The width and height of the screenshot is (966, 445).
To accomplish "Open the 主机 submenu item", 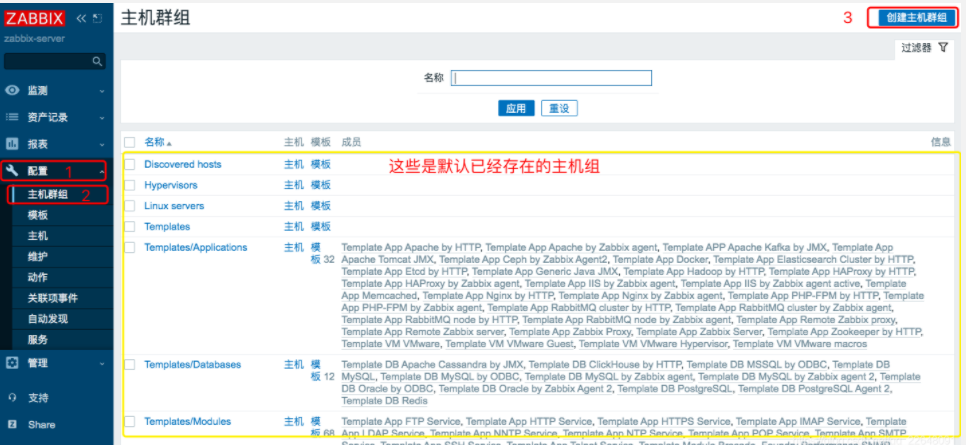I will [x=38, y=236].
